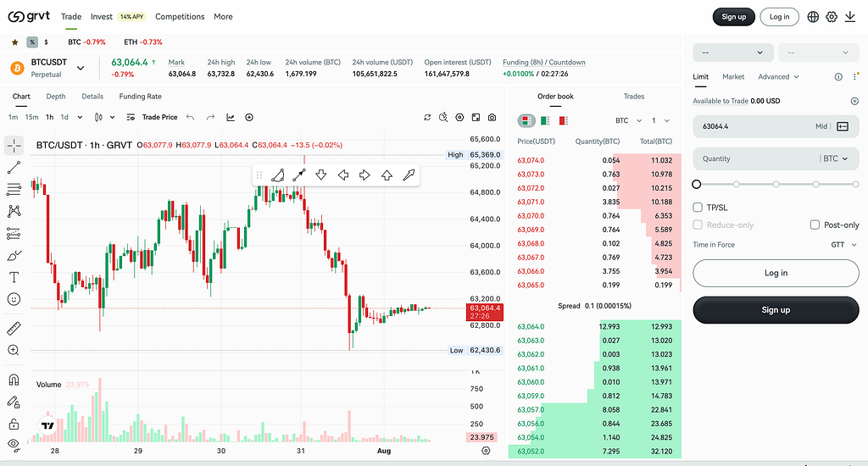Toggle lock all drawing tools
The image size is (868, 466).
[x=14, y=424]
